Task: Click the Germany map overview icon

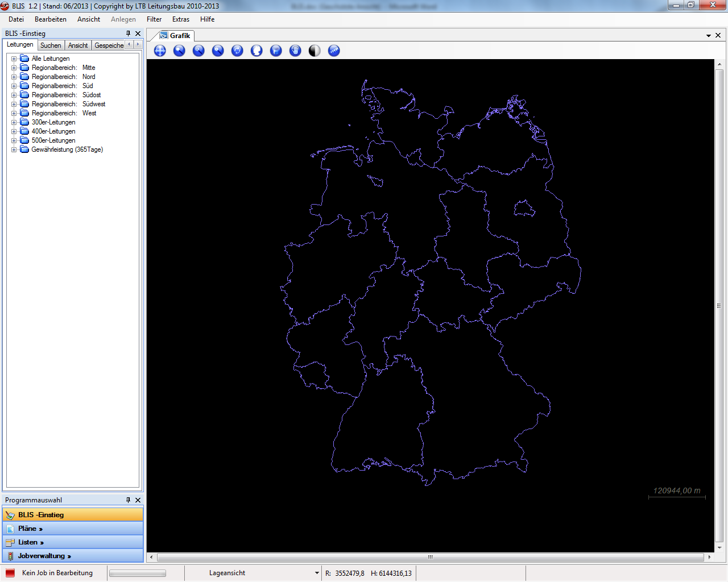Action: click(257, 51)
